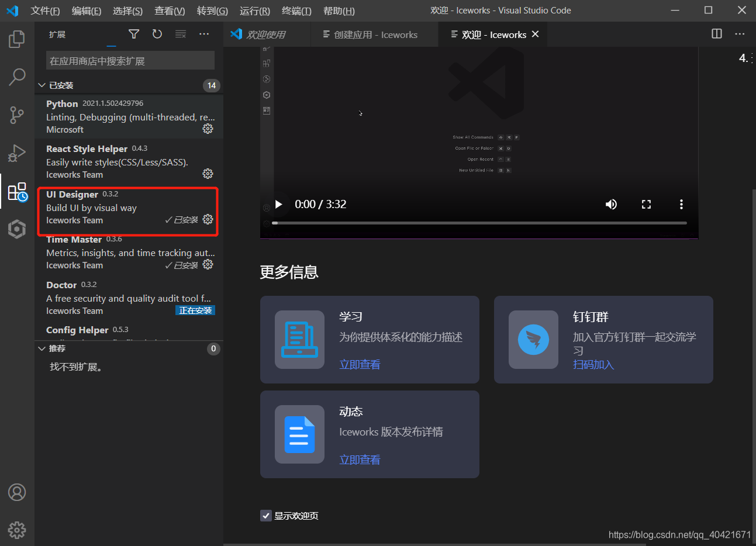The width and height of the screenshot is (756, 546).
Task: Refresh the extensions list
Action: point(157,34)
